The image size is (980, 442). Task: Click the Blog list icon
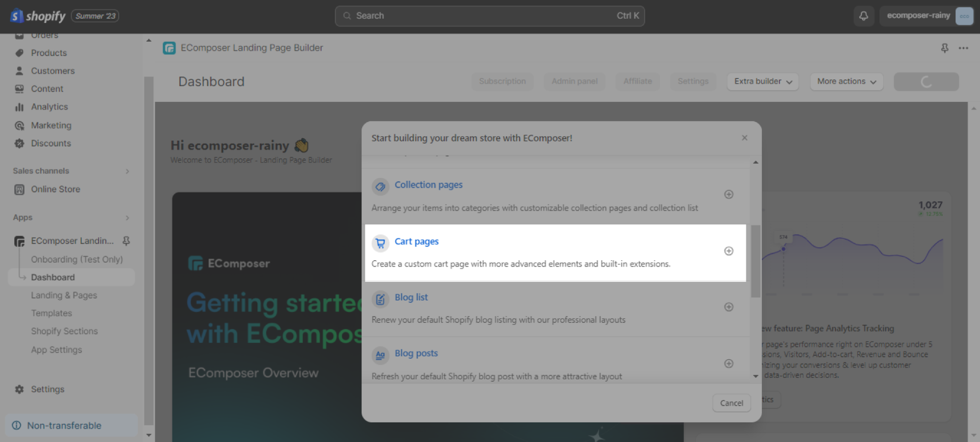coord(380,298)
